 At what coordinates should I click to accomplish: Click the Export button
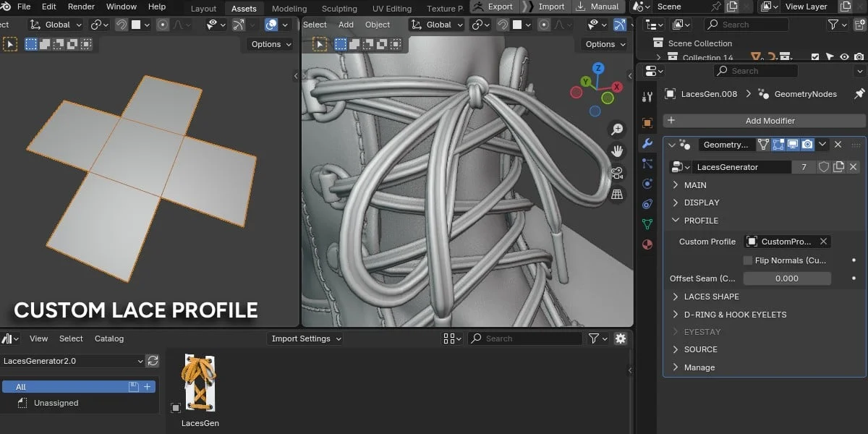pos(498,6)
